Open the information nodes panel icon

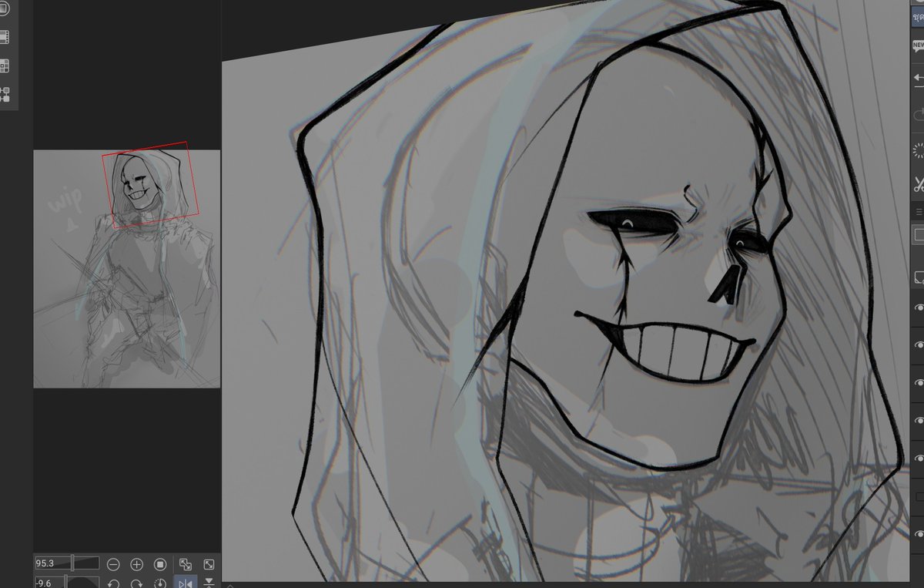pos(5,95)
